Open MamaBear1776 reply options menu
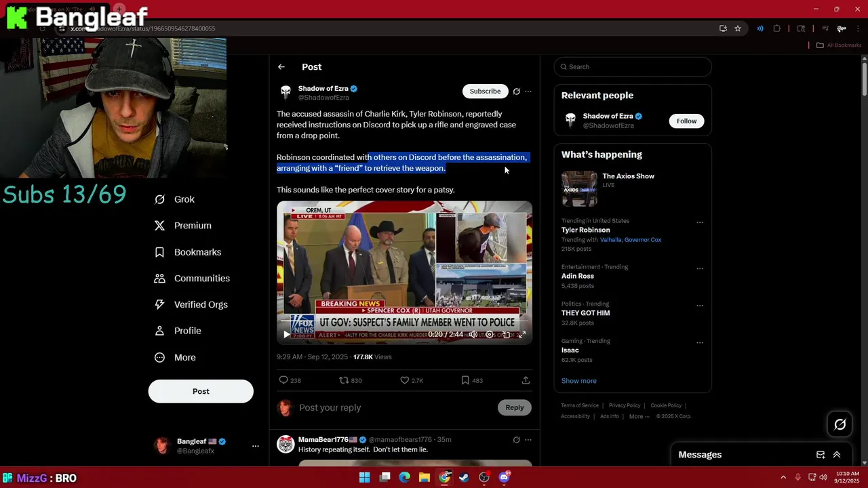Screen dimensions: 868x488 click(x=528, y=440)
